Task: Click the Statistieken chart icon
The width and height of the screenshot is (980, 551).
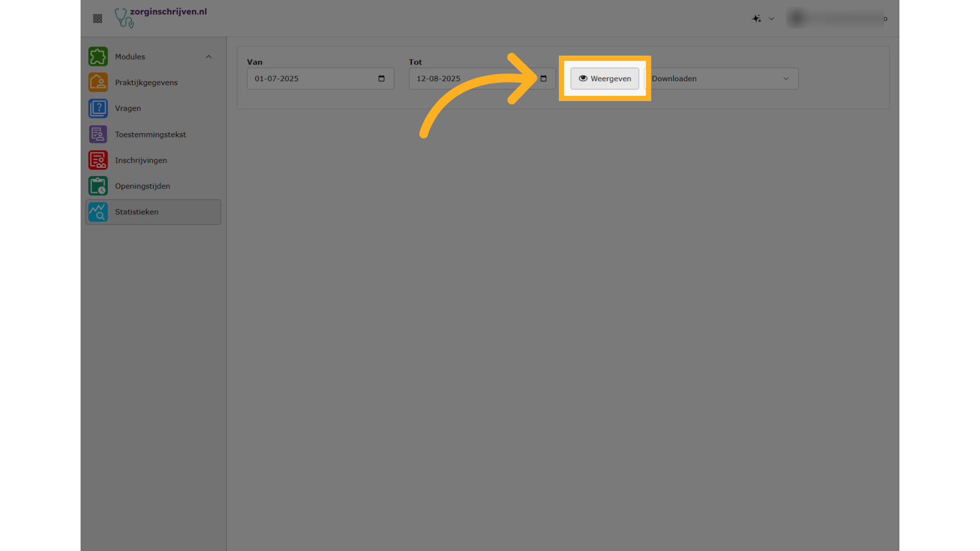Action: [98, 212]
